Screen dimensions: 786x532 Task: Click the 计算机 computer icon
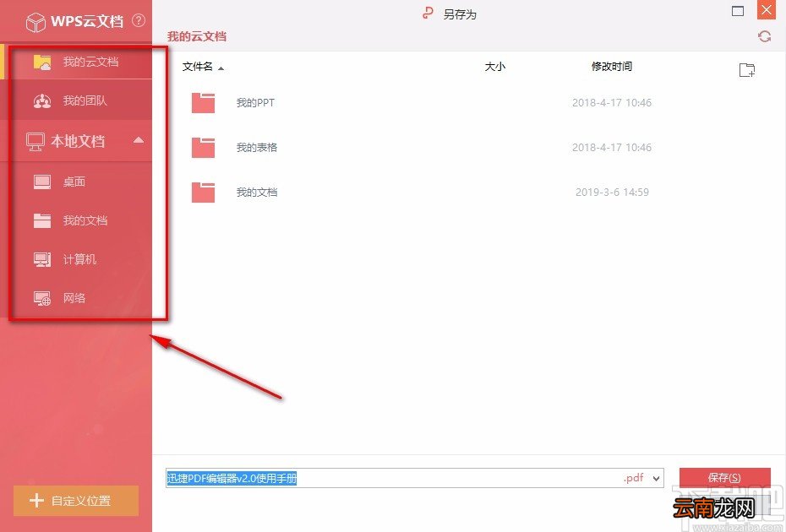tap(42, 259)
